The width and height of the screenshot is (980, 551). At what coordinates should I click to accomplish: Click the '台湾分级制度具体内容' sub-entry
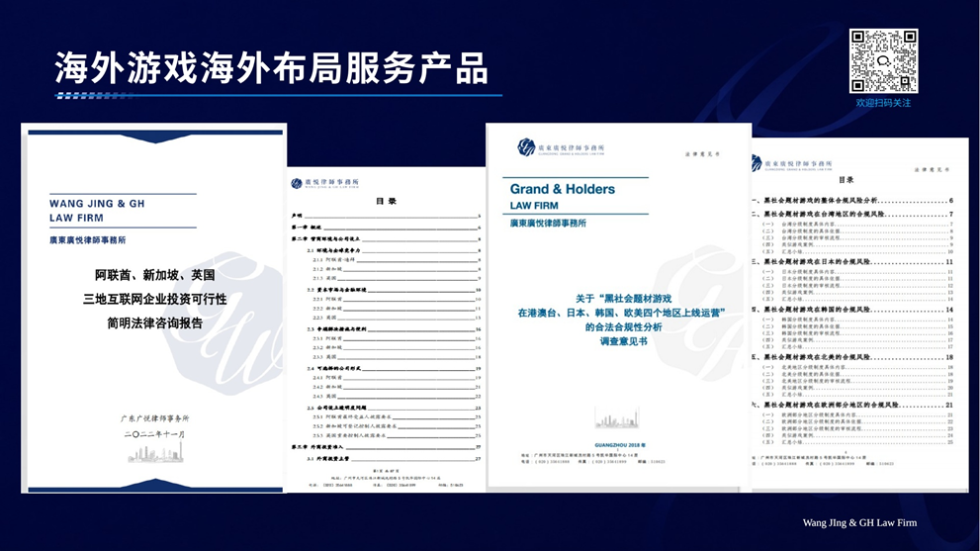point(857,224)
